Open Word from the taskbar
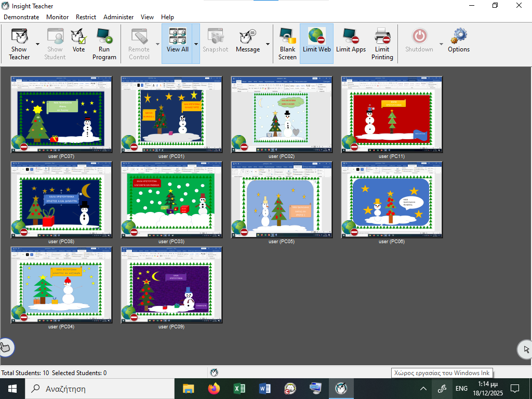 pos(265,388)
